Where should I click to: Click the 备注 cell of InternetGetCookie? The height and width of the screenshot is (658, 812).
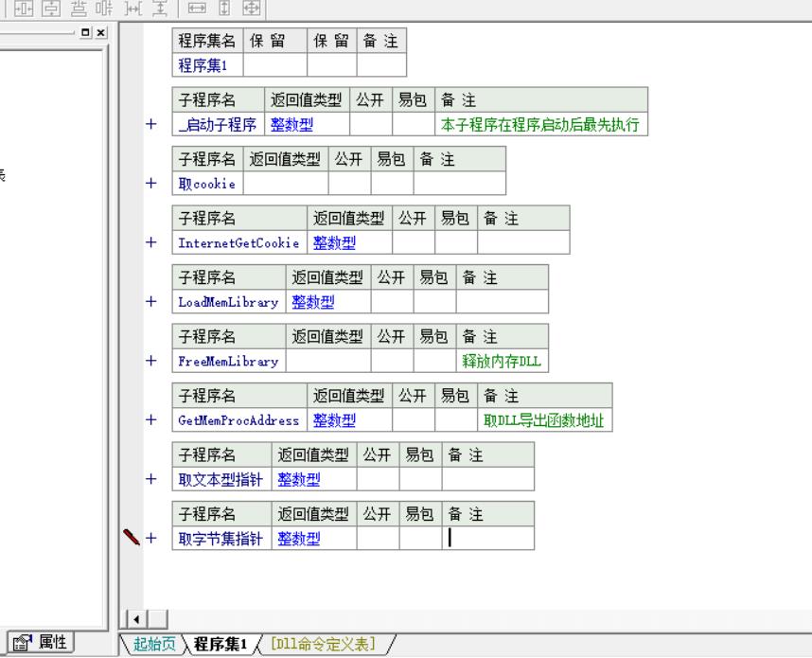pos(523,242)
